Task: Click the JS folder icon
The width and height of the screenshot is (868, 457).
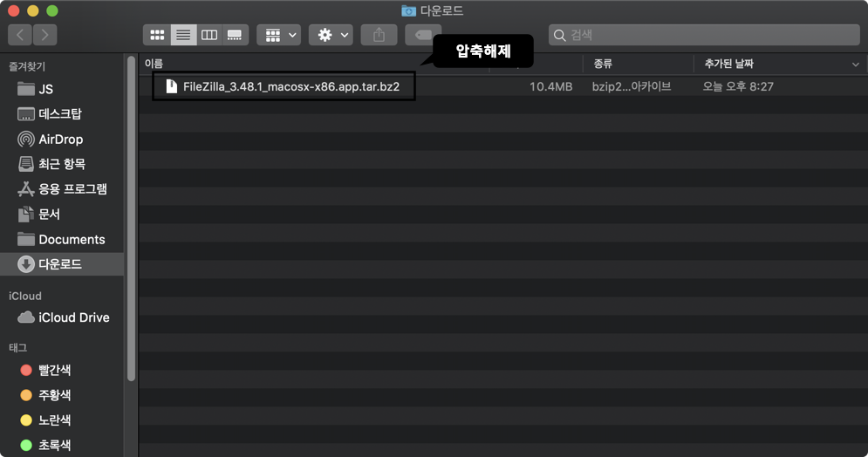Action: pyautogui.click(x=26, y=89)
